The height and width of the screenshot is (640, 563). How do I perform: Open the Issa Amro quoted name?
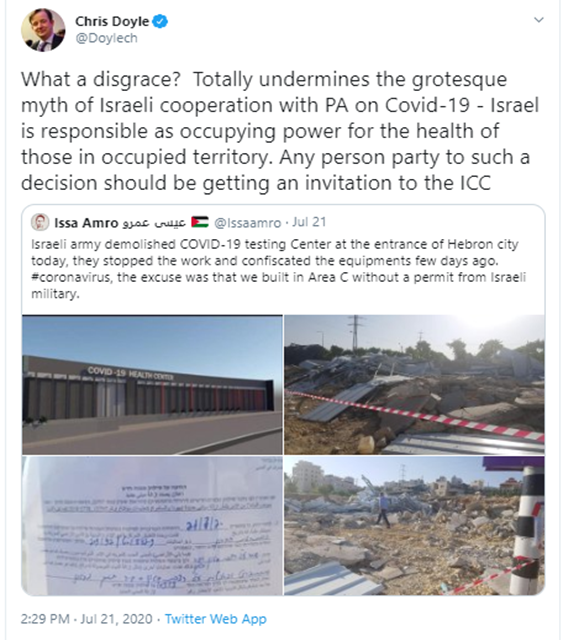86,223
